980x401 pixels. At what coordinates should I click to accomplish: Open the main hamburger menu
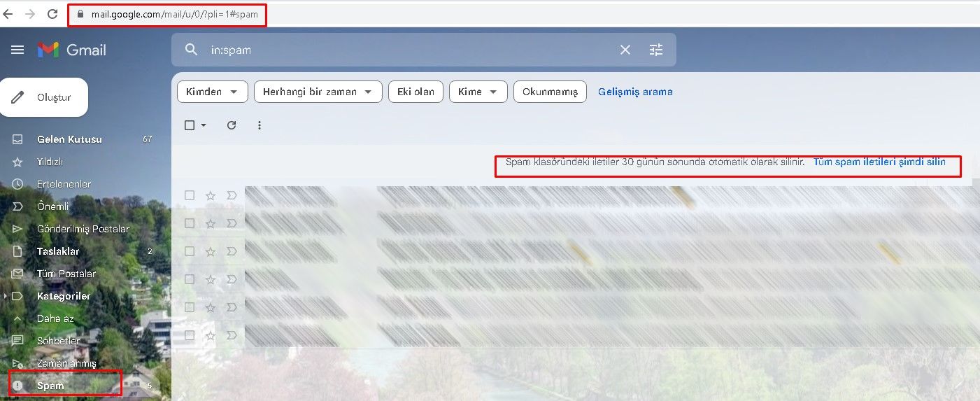click(17, 50)
